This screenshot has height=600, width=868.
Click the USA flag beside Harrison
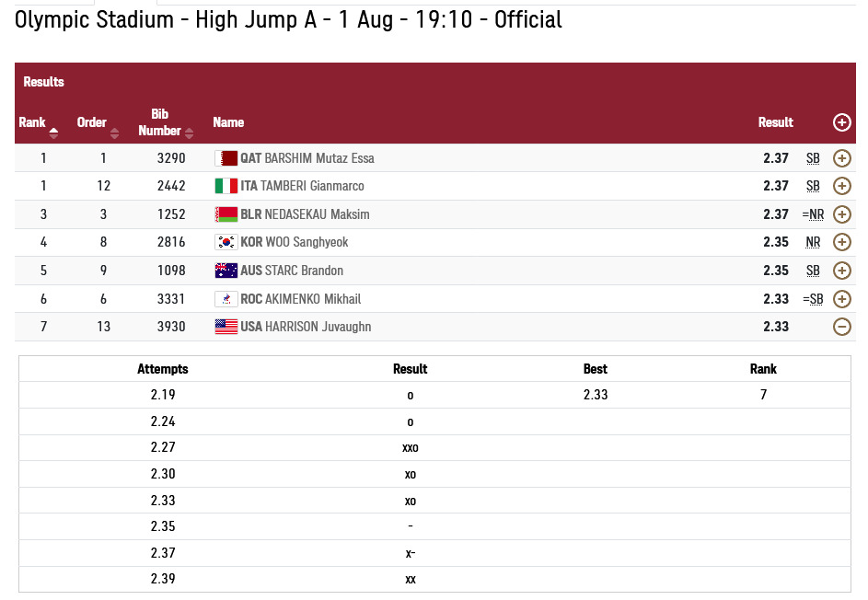tap(226, 327)
